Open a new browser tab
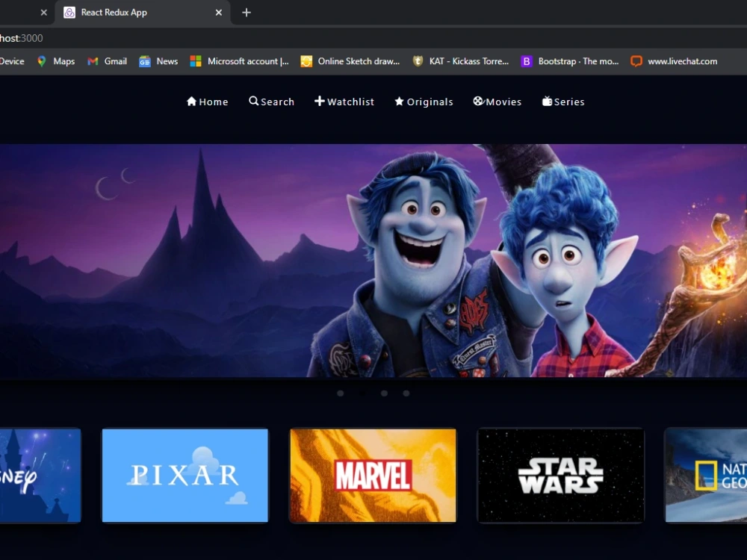This screenshot has height=560, width=747. tap(247, 13)
